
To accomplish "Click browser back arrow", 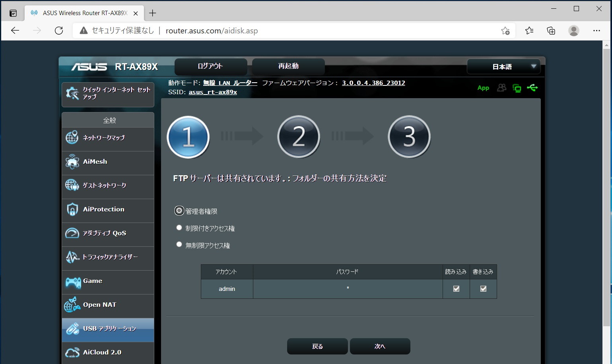I will (15, 31).
